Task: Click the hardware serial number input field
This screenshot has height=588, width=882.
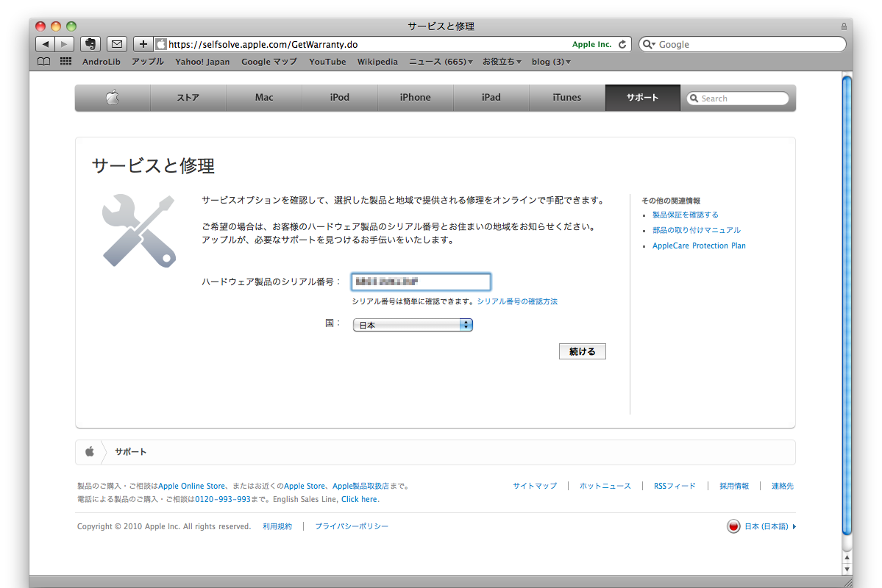Action: (421, 282)
